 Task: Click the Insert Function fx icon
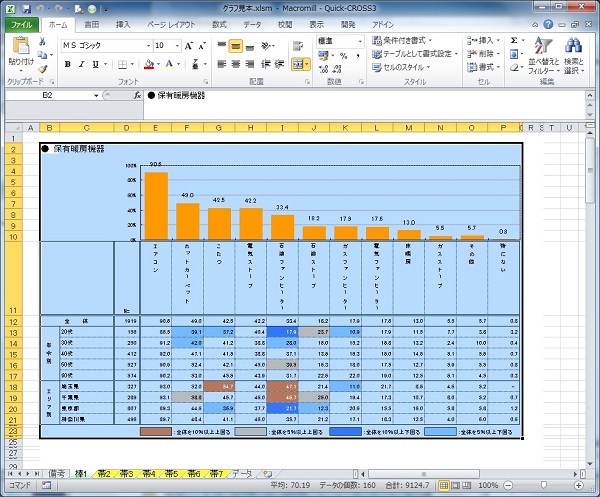point(137,96)
